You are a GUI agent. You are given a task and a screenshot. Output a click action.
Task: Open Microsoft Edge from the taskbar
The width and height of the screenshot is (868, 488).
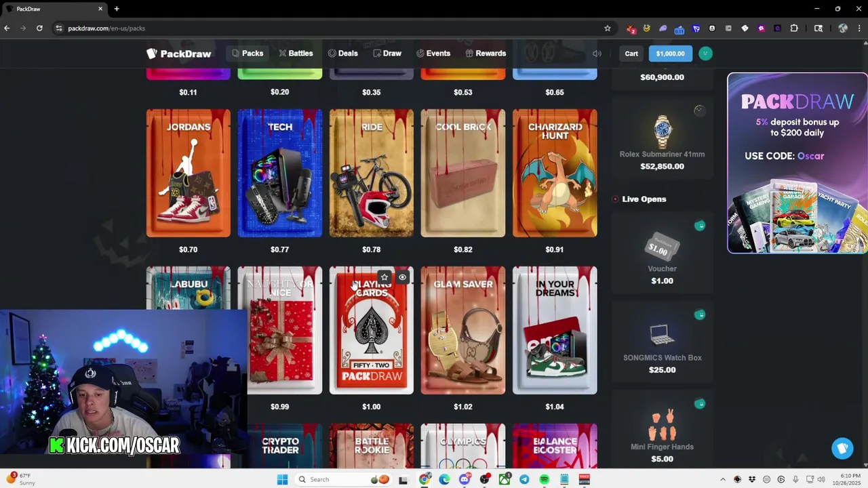(x=444, y=479)
